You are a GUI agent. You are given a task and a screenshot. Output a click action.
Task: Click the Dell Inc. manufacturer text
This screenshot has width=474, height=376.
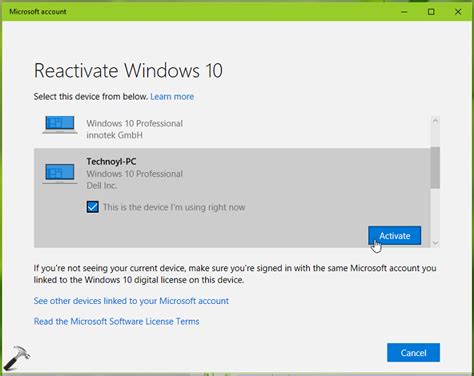pyautogui.click(x=102, y=186)
